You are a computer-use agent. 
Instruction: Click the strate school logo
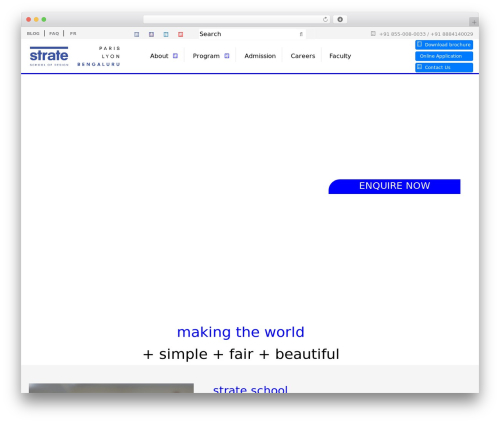[49, 56]
